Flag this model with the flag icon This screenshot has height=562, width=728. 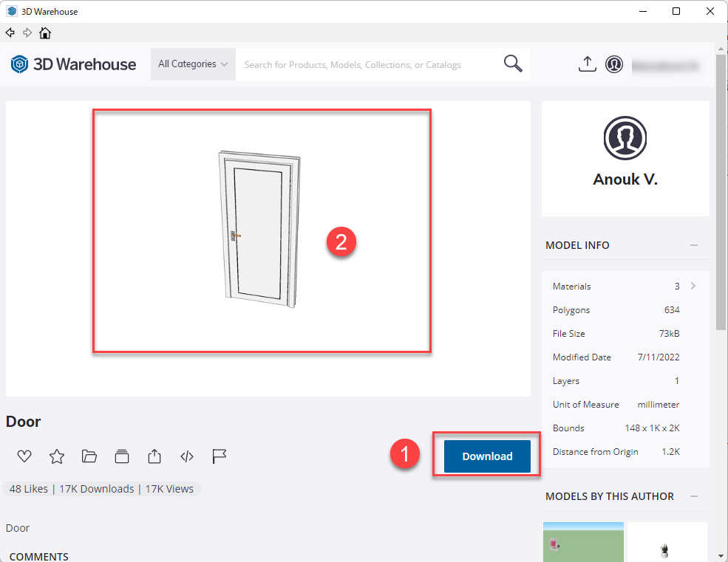pyautogui.click(x=220, y=456)
